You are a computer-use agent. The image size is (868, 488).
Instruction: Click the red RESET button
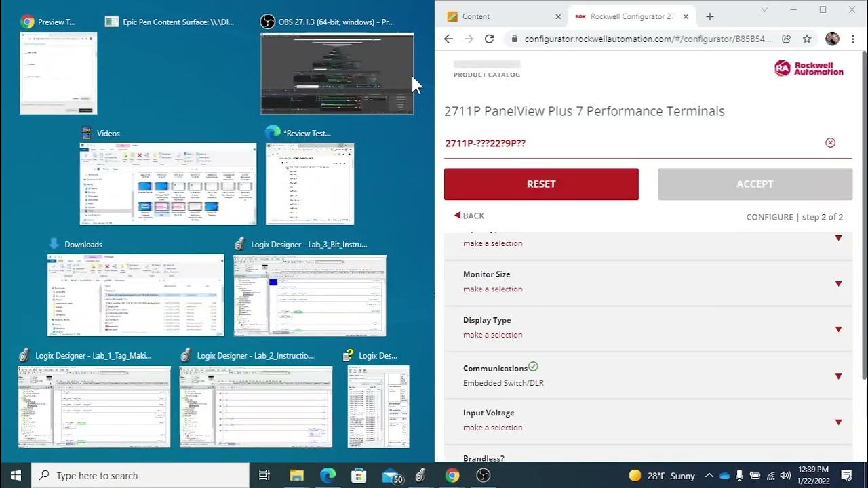[x=541, y=184]
